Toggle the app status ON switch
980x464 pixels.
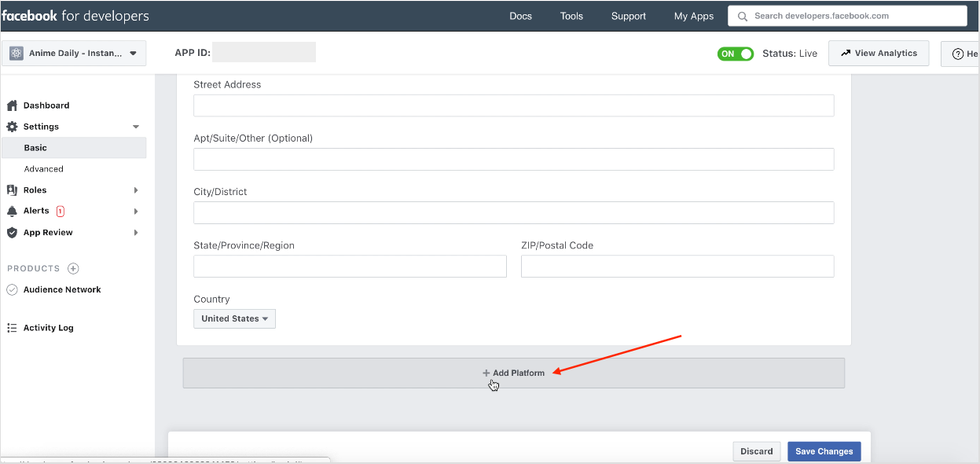735,54
